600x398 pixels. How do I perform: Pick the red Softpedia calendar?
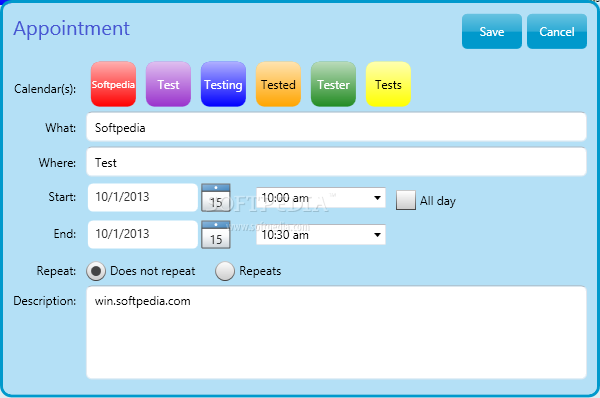(x=113, y=84)
